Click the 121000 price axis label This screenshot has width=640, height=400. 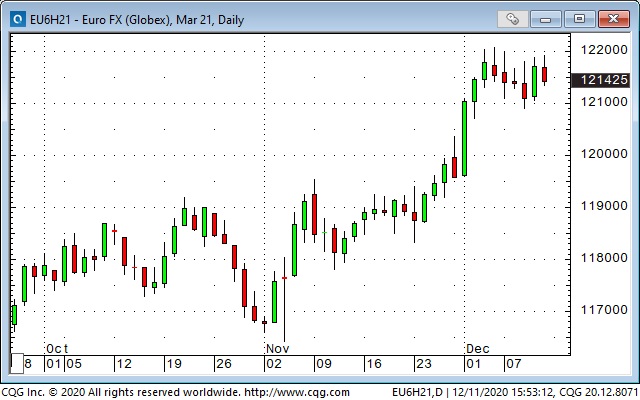604,102
